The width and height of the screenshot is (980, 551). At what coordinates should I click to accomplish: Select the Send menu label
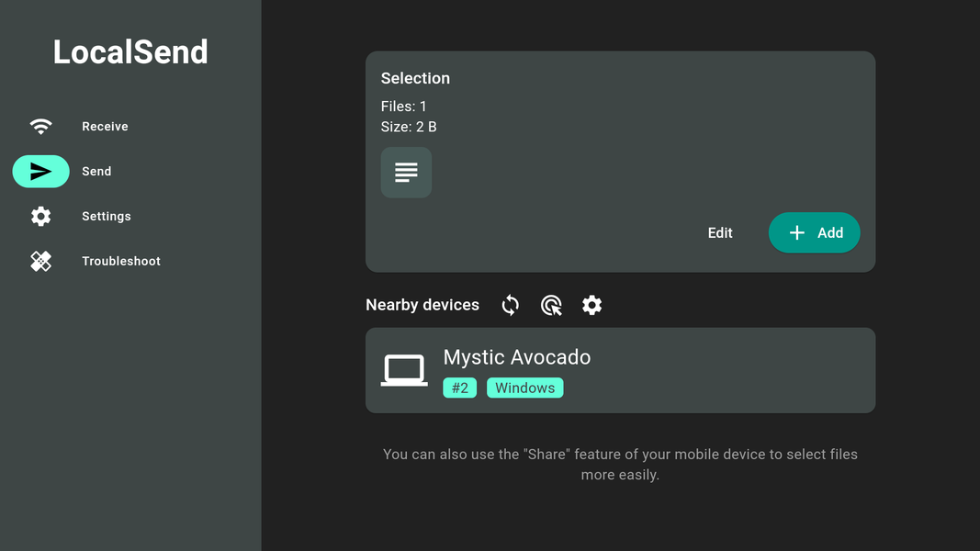coord(96,172)
